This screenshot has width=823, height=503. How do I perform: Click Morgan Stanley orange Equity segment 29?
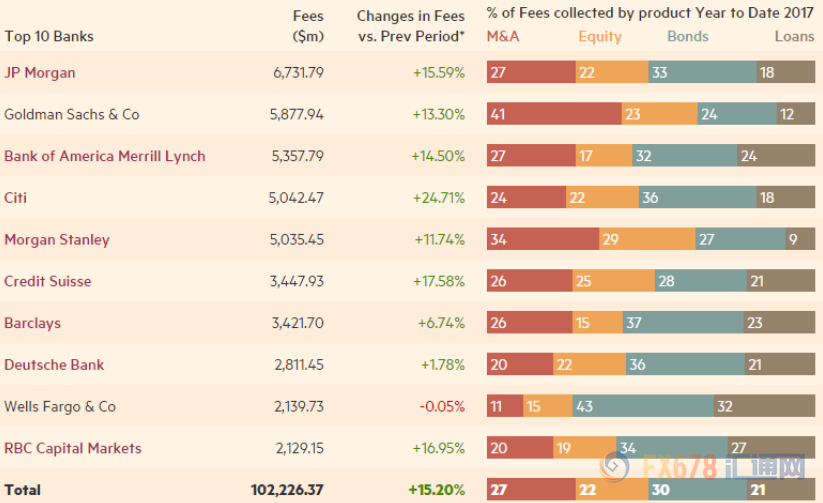pos(647,239)
